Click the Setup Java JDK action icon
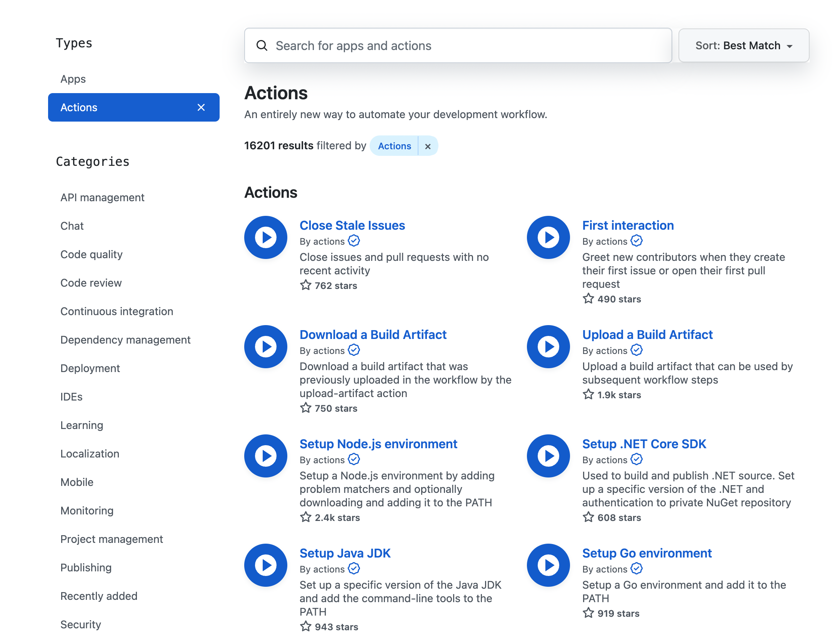Image resolution: width=840 pixels, height=641 pixels. (265, 565)
